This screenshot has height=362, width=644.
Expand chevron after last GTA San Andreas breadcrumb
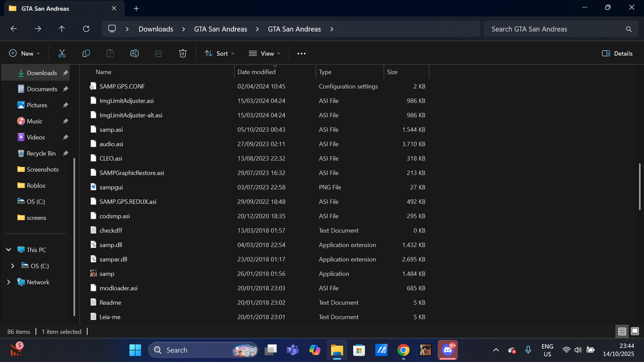[332, 29]
